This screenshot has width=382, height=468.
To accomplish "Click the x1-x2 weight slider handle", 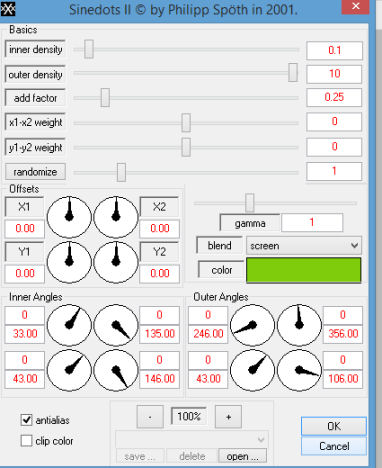I will click(x=186, y=122).
